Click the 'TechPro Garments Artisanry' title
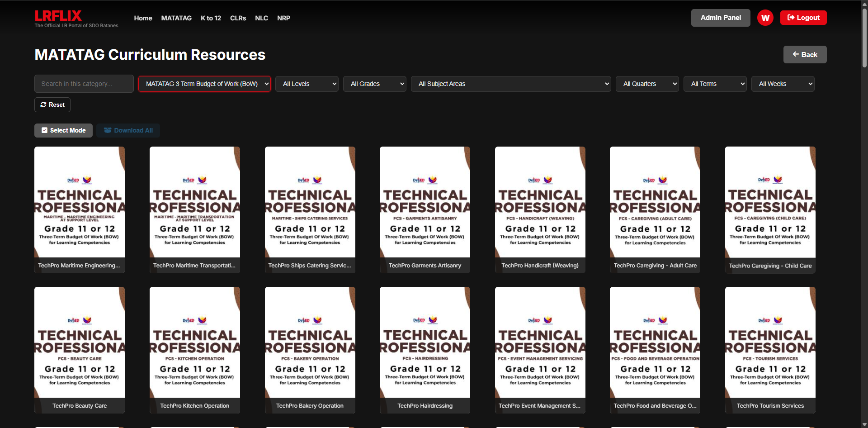868x428 pixels. [425, 266]
